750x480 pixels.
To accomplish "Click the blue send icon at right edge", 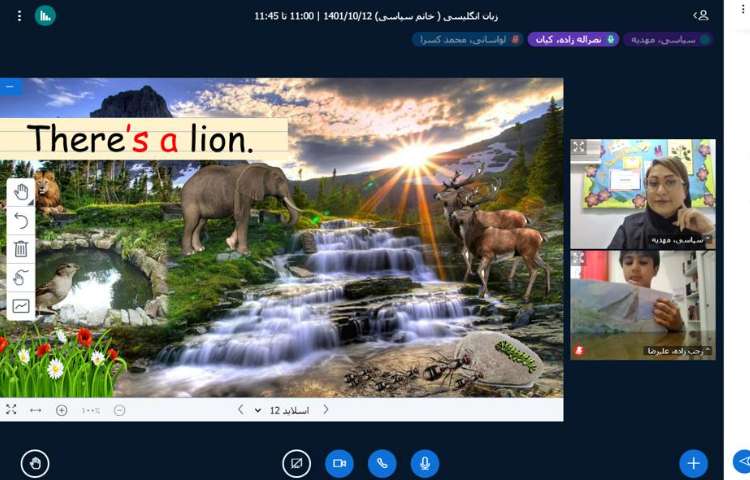I will pos(743,461).
